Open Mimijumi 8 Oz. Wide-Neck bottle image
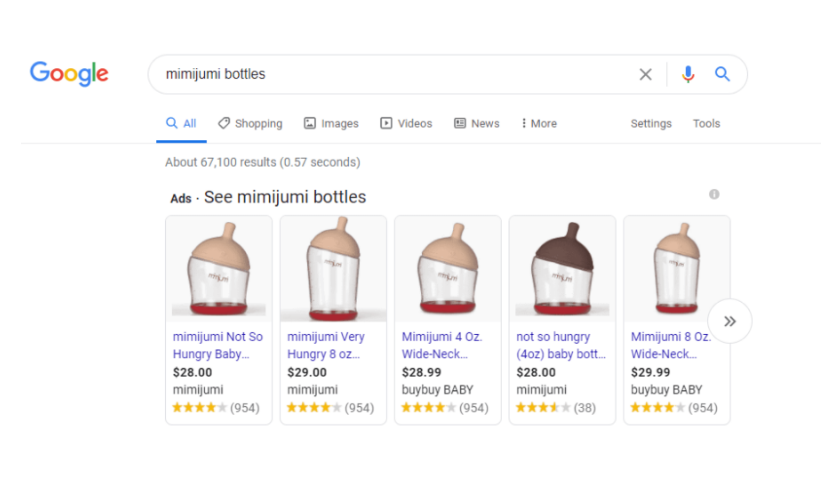 tap(677, 269)
